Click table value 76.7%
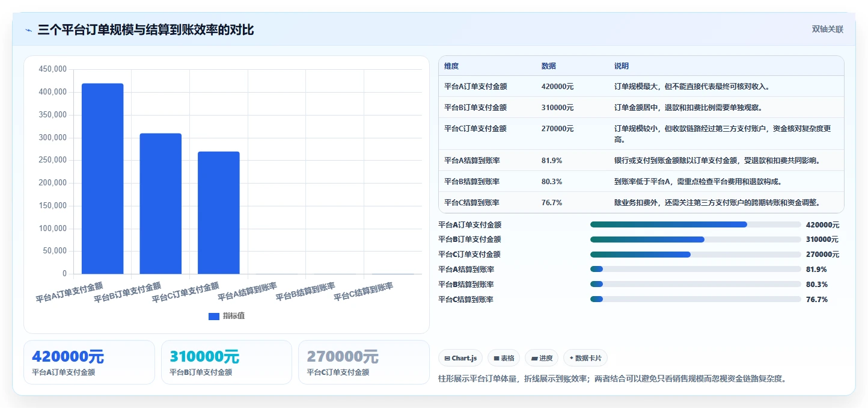Viewport: 868px width, 408px height. pyautogui.click(x=552, y=203)
